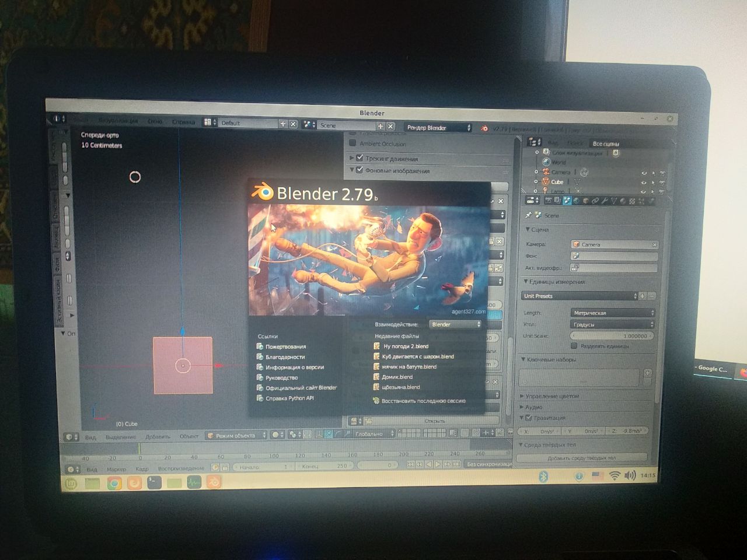The height and width of the screenshot is (560, 747).
Task: Toggle Cube renderability camera in outliner
Action: pyautogui.click(x=662, y=183)
